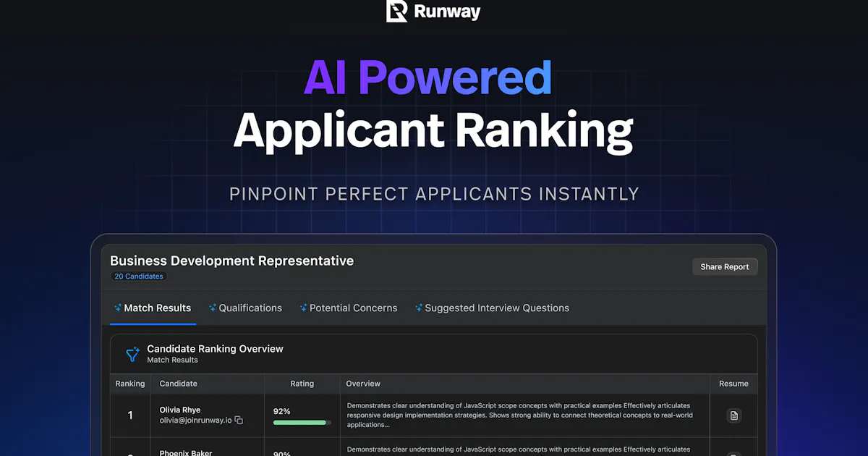The height and width of the screenshot is (456, 868).
Task: Switch to the Match Results tab
Action: tap(153, 308)
